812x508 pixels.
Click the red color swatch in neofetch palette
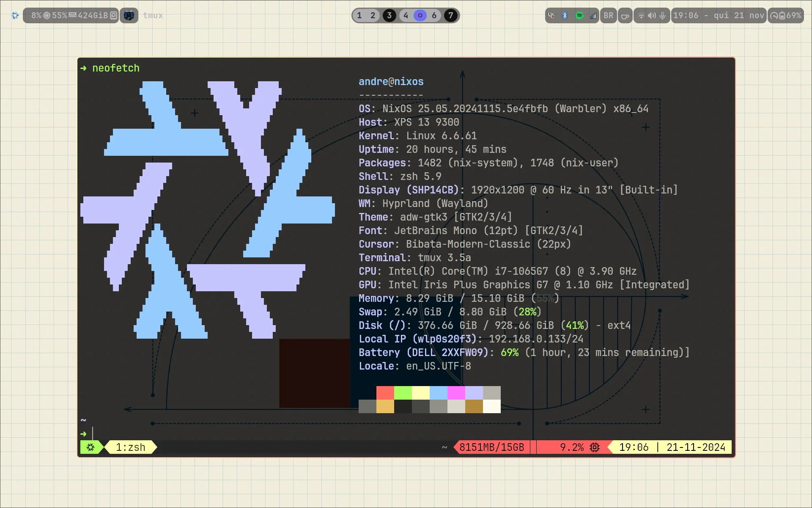385,393
